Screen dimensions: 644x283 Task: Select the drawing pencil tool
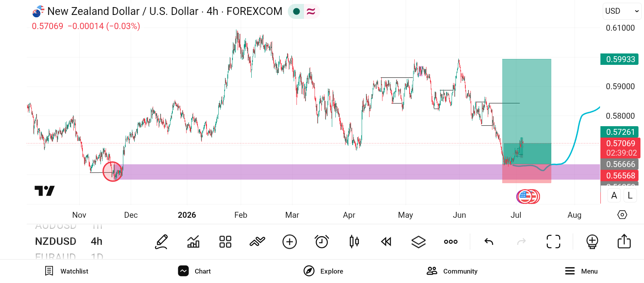[161, 242]
